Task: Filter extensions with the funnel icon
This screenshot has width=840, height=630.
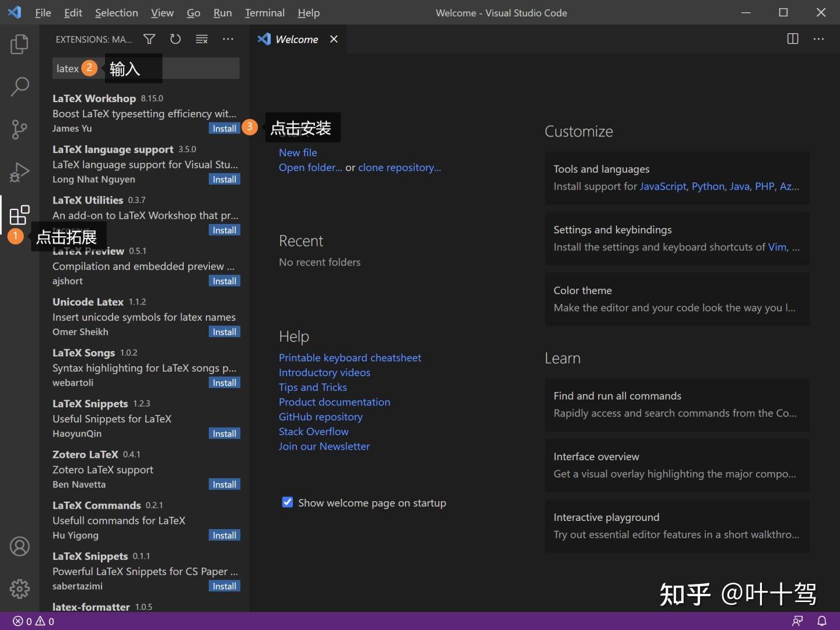Action: [x=149, y=39]
